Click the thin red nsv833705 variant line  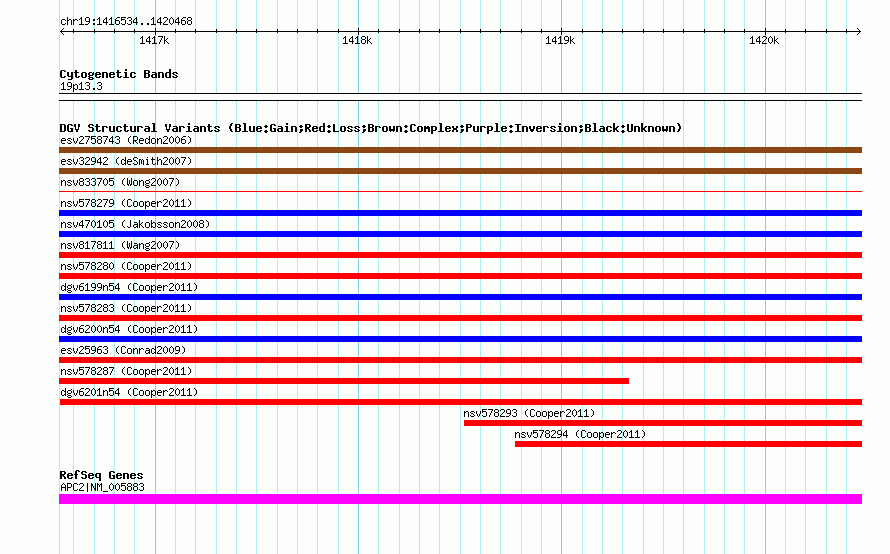tap(460, 192)
